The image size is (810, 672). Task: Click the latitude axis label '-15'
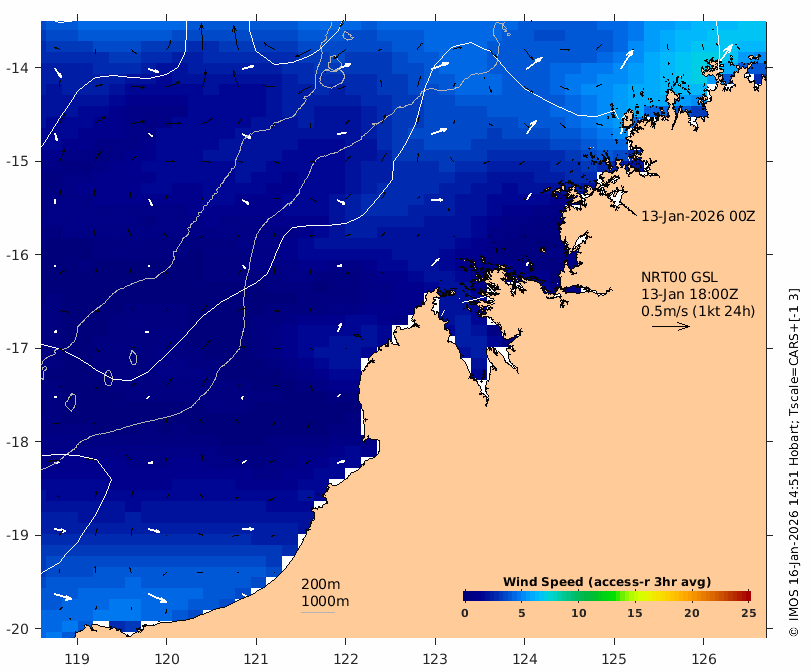click(x=17, y=161)
